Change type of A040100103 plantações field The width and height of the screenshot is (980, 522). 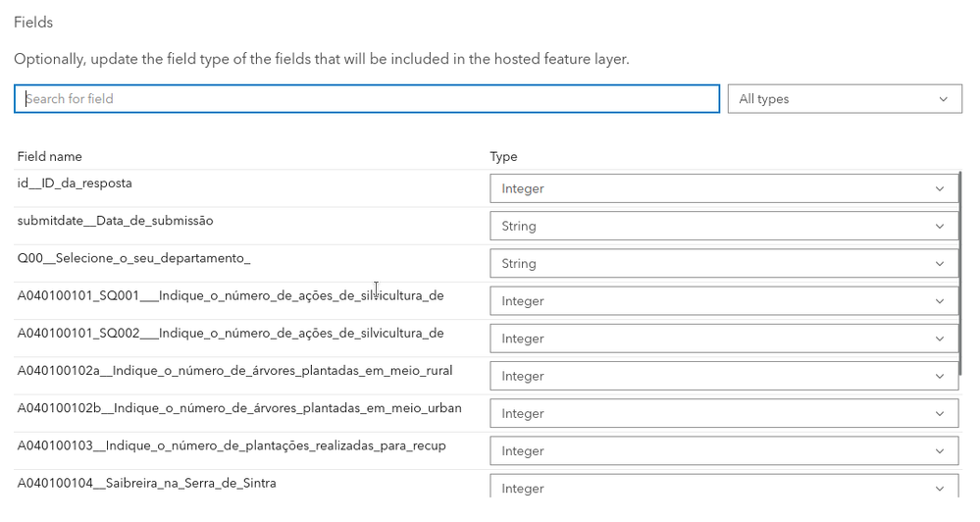point(724,451)
